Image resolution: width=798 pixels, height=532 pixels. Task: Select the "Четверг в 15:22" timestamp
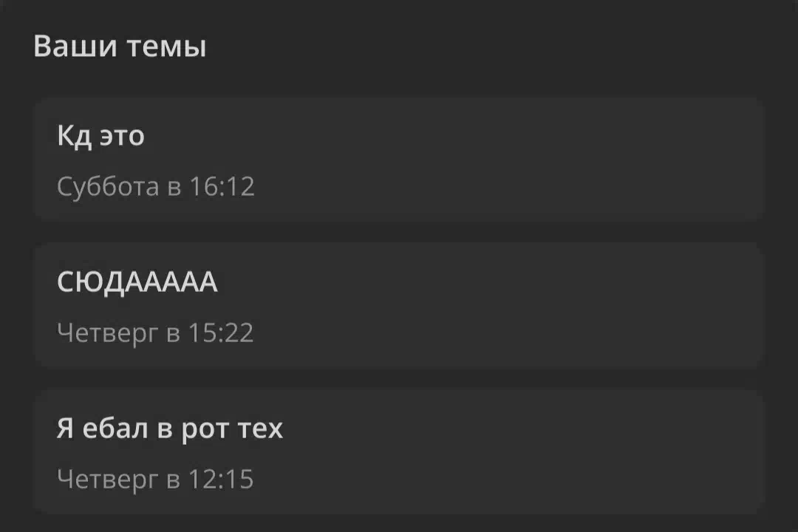[x=155, y=332]
